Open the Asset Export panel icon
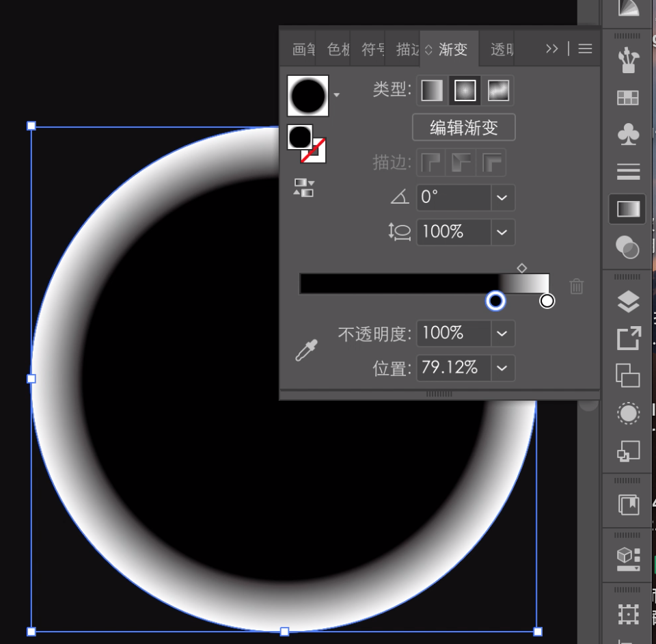The height and width of the screenshot is (644, 656). (629, 338)
